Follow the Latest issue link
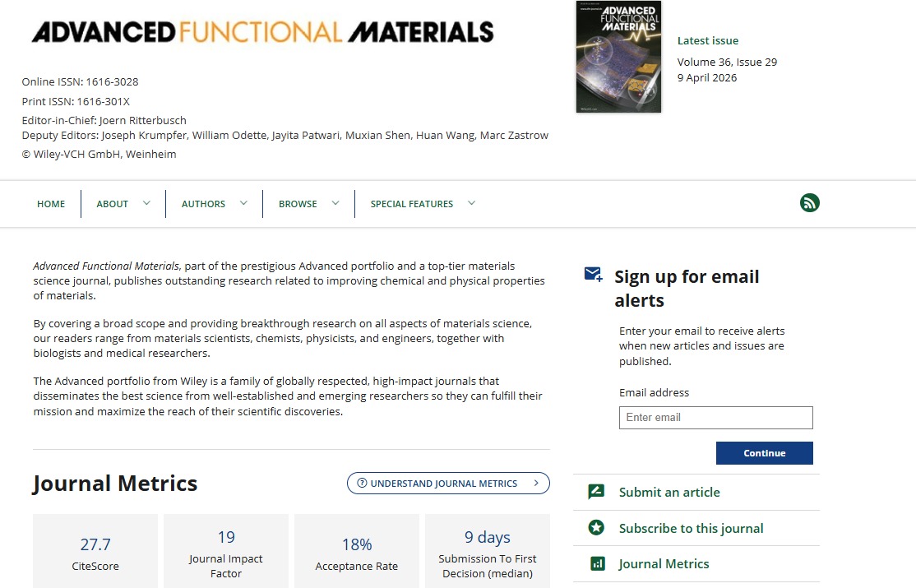The height and width of the screenshot is (588, 916). pyautogui.click(x=707, y=40)
